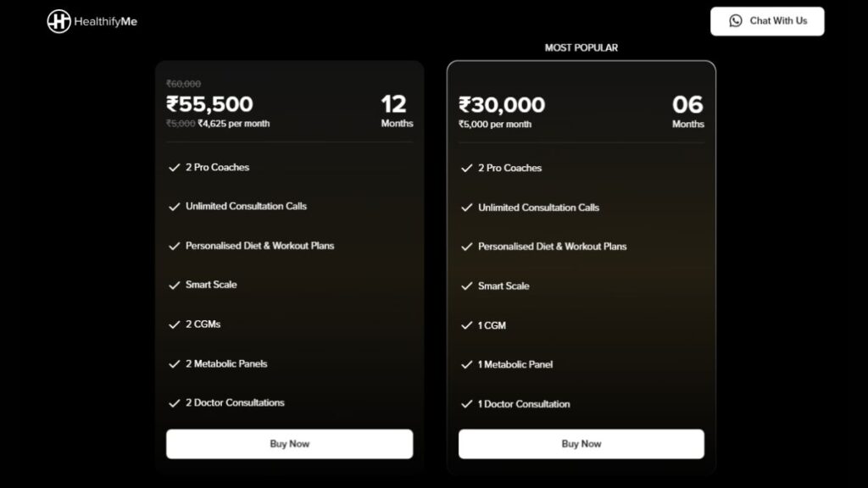The width and height of the screenshot is (868, 488).
Task: Select the ₹55,500 price heading
Action: coord(210,104)
